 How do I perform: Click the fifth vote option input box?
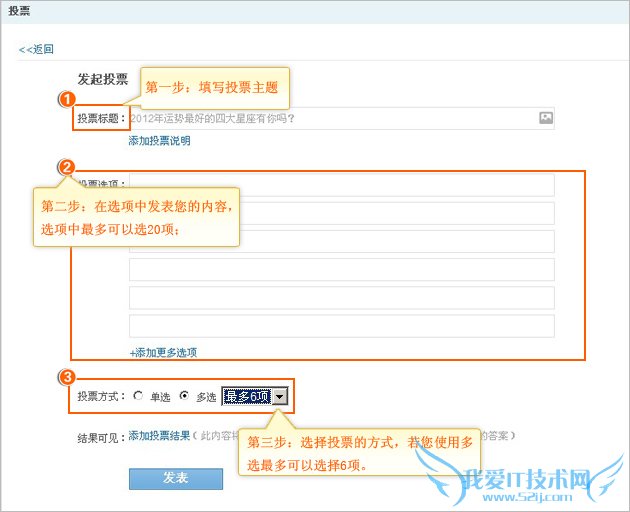coord(342,298)
